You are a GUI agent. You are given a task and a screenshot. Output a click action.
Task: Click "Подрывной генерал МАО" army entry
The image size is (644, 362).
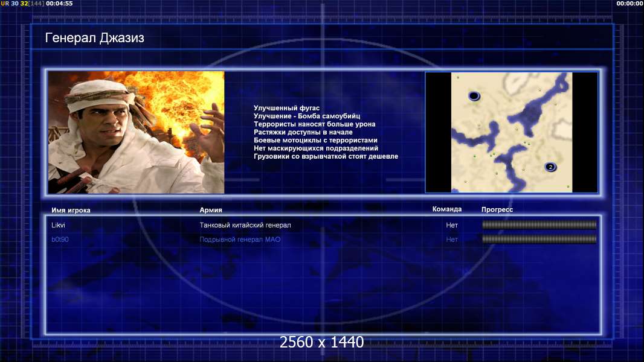click(240, 240)
